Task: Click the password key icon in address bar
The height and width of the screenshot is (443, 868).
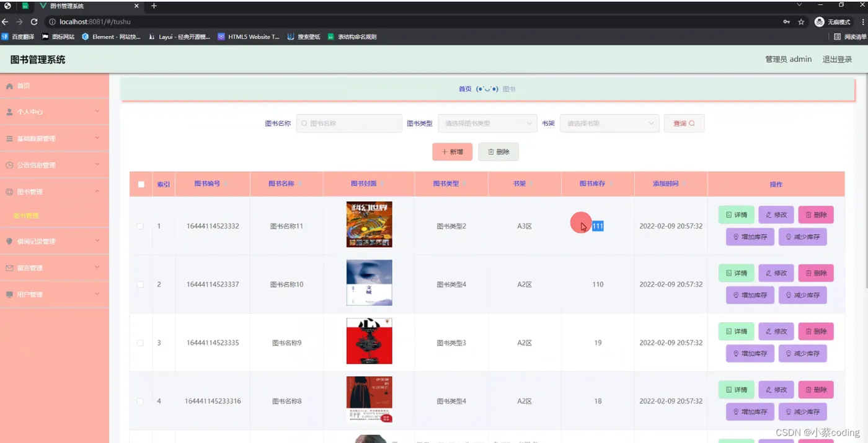Action: (x=786, y=22)
